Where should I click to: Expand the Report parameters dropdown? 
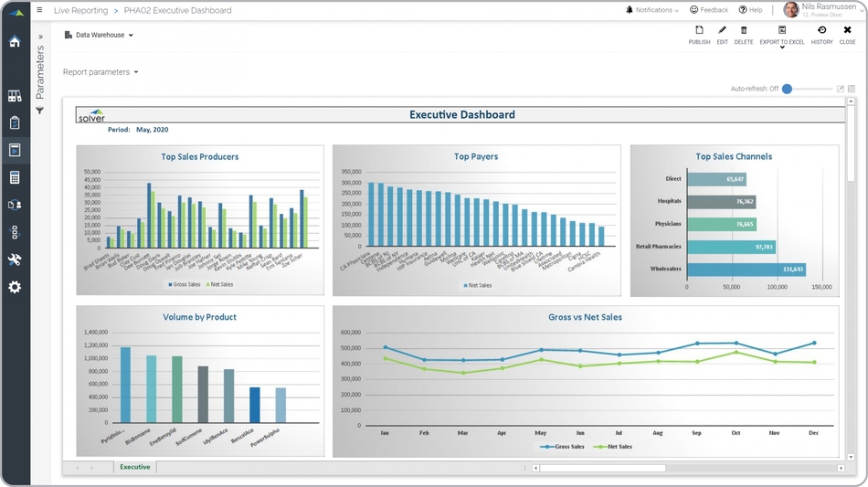coord(101,72)
